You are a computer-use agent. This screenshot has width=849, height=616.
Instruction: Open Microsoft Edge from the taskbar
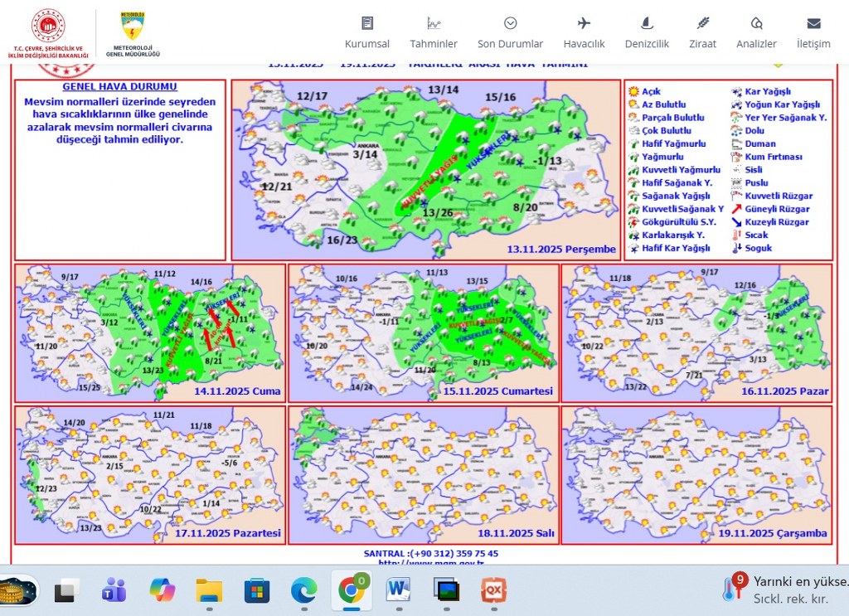coord(303,589)
